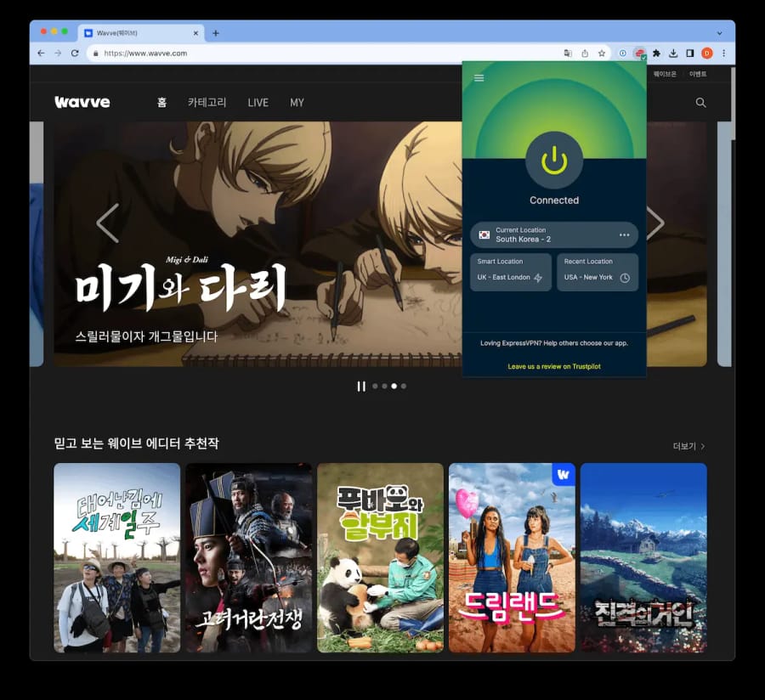The image size is (765, 700).
Task: Select the active third carousel dot
Action: pyautogui.click(x=394, y=386)
